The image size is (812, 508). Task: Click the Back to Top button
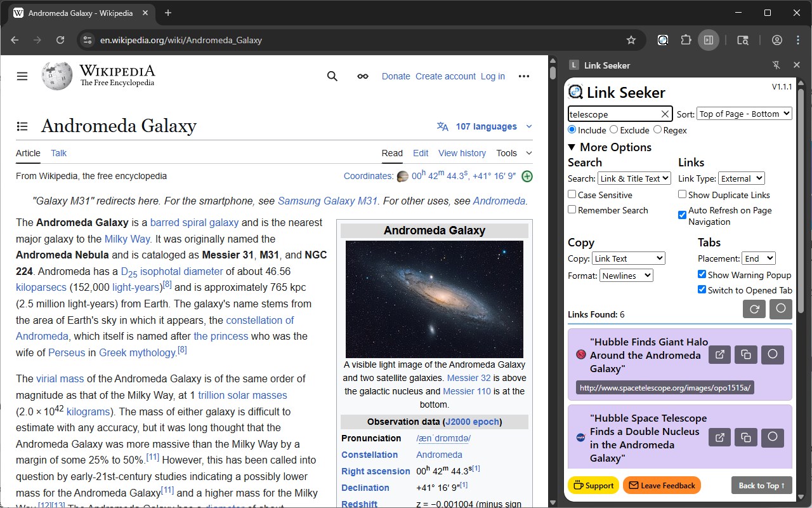point(762,486)
